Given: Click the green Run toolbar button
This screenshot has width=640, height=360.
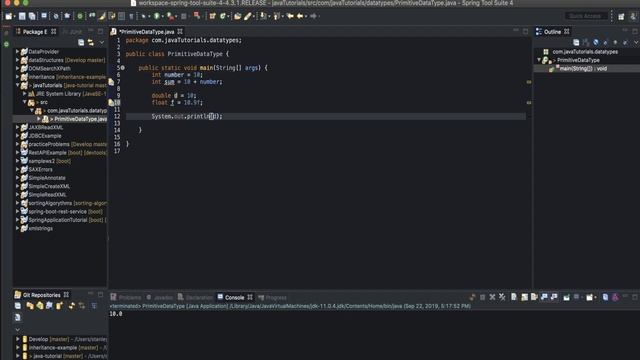Looking at the screenshot, I should point(157,16).
